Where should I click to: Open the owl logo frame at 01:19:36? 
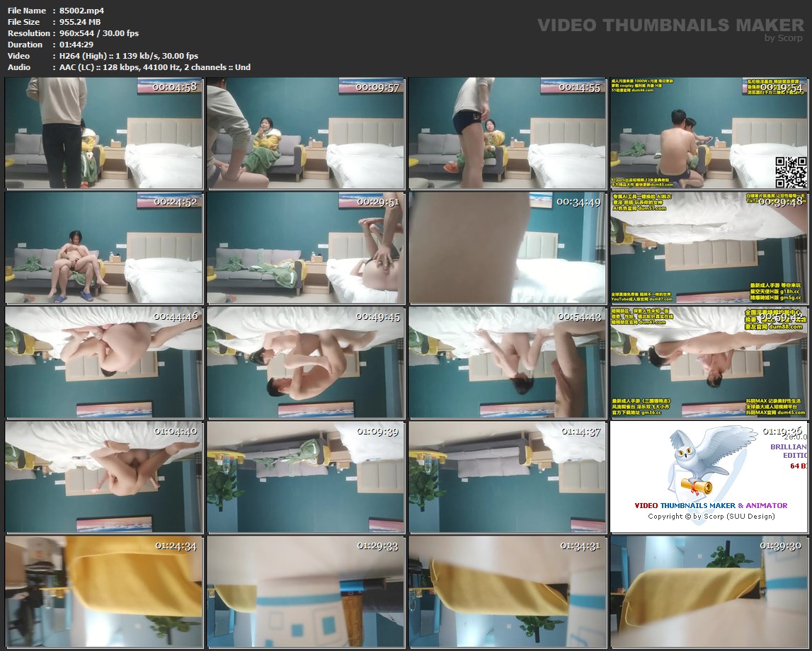point(709,477)
